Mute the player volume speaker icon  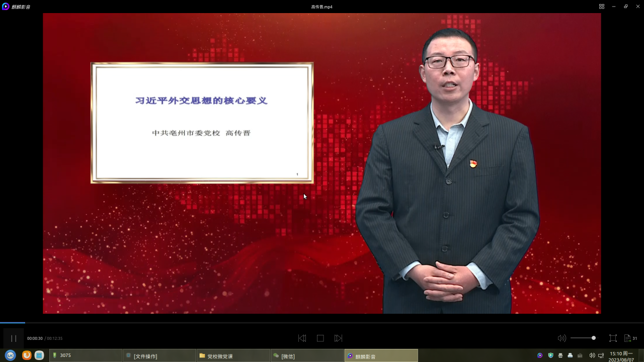(x=561, y=338)
